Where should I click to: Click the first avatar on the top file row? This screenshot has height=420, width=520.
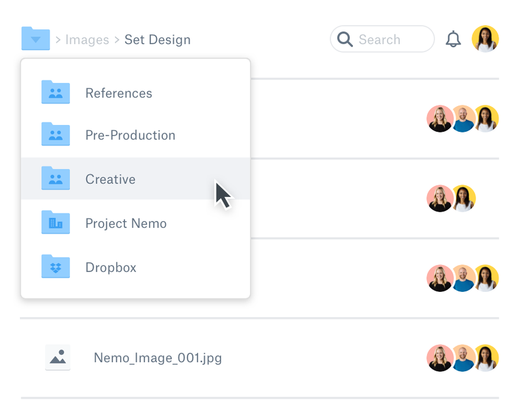[440, 119]
